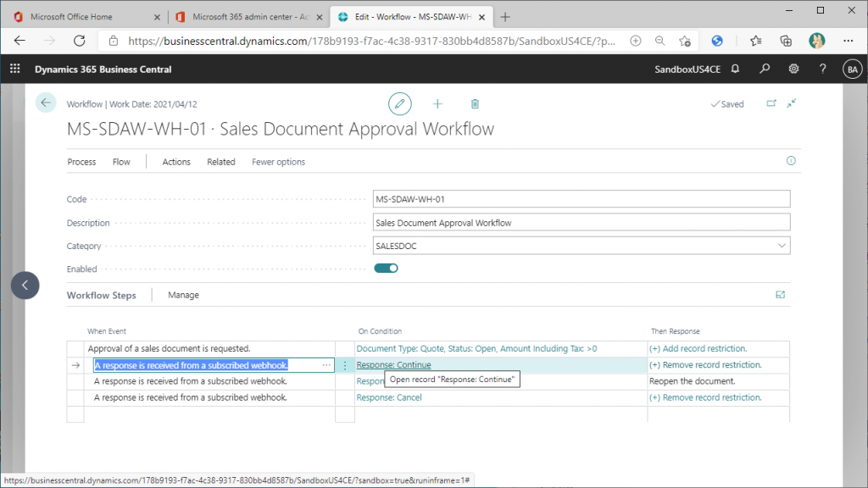Open the Response: Continue condition link
Screen dimensions: 868x488
click(x=393, y=364)
